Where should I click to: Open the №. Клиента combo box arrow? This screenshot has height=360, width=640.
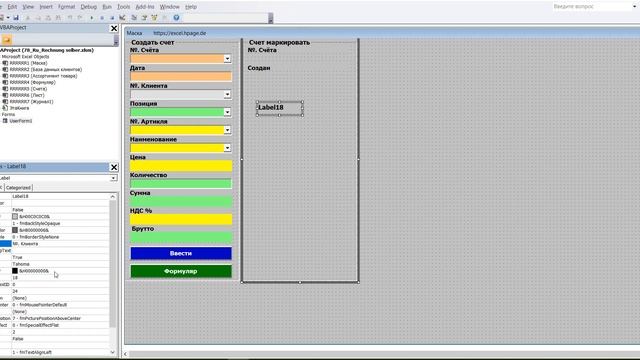coord(227,94)
